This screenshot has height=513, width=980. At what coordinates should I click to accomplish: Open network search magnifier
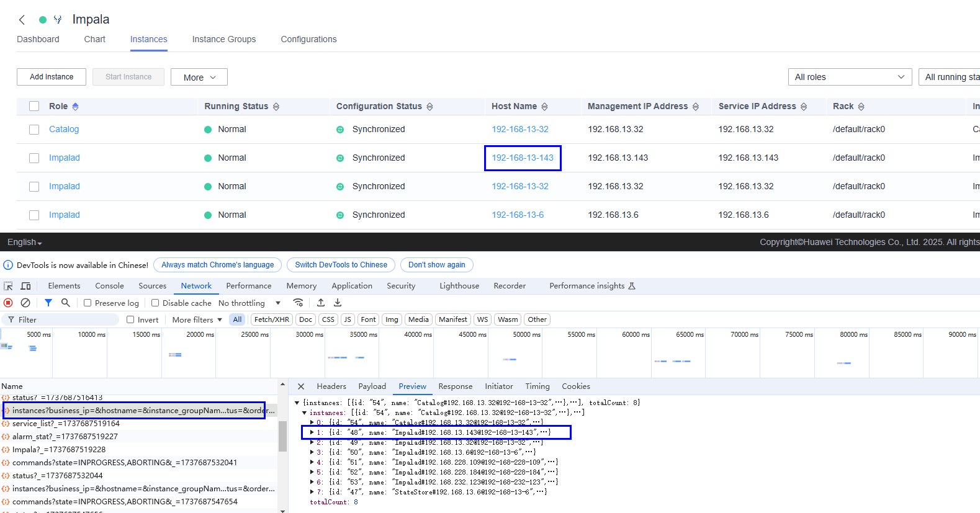tap(66, 303)
